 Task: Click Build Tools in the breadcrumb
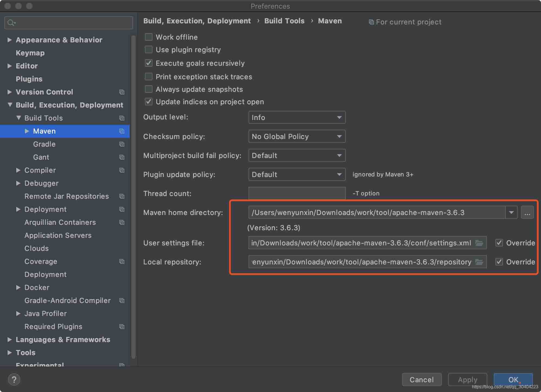click(x=284, y=21)
